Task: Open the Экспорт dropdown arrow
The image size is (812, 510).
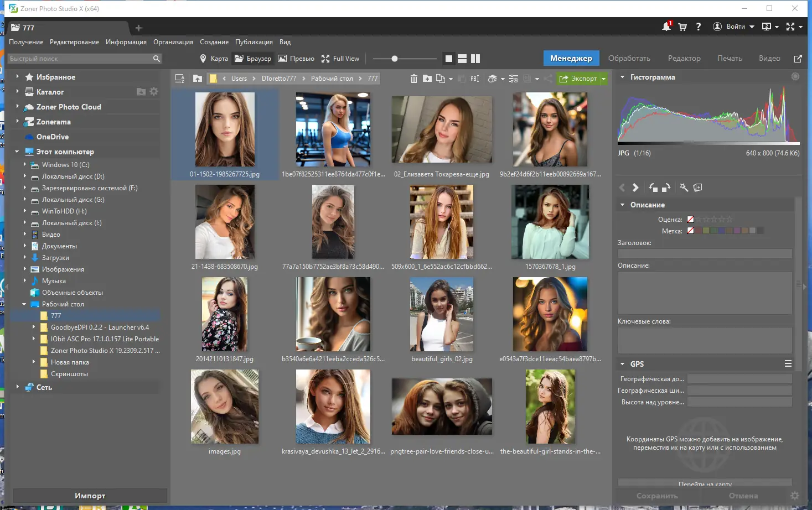Action: coord(604,79)
